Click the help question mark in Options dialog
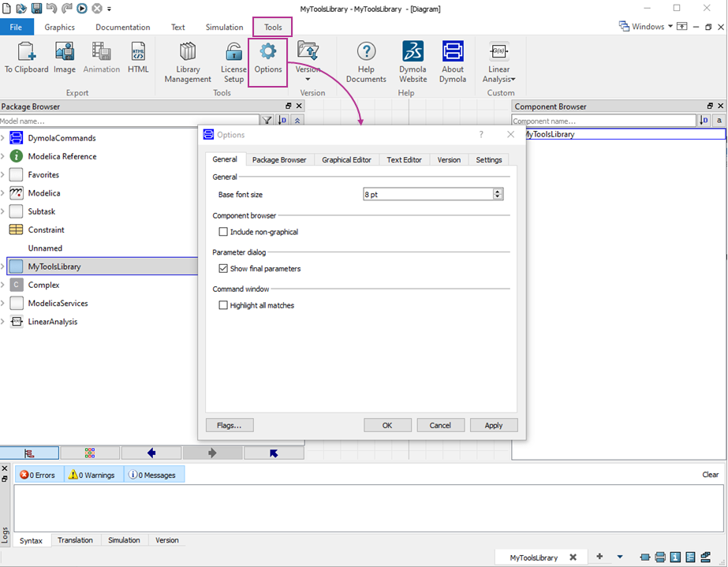The image size is (728, 567). pos(481,135)
